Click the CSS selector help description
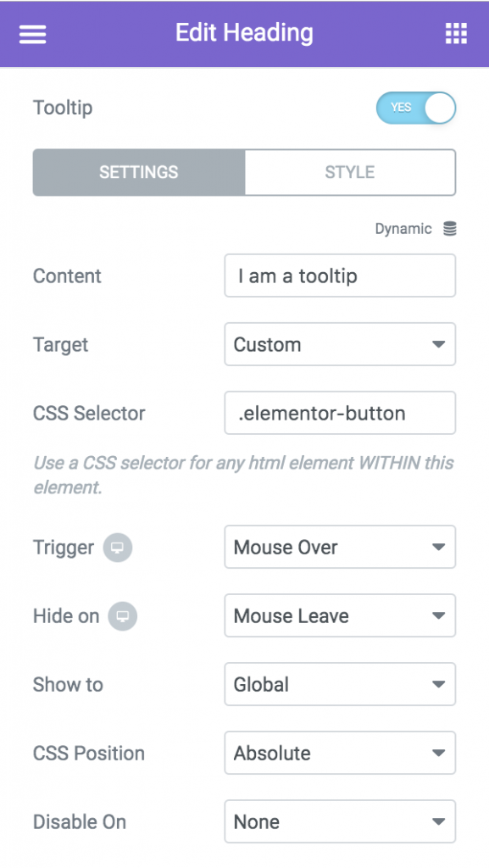 [x=243, y=475]
